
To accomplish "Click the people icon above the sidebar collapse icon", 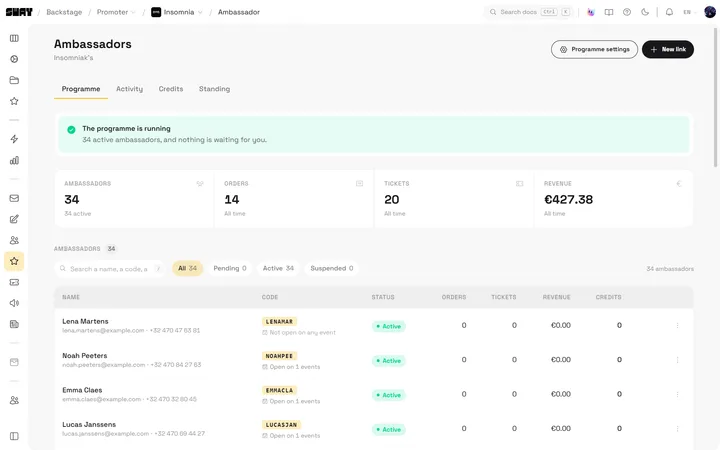I will [x=14, y=400].
